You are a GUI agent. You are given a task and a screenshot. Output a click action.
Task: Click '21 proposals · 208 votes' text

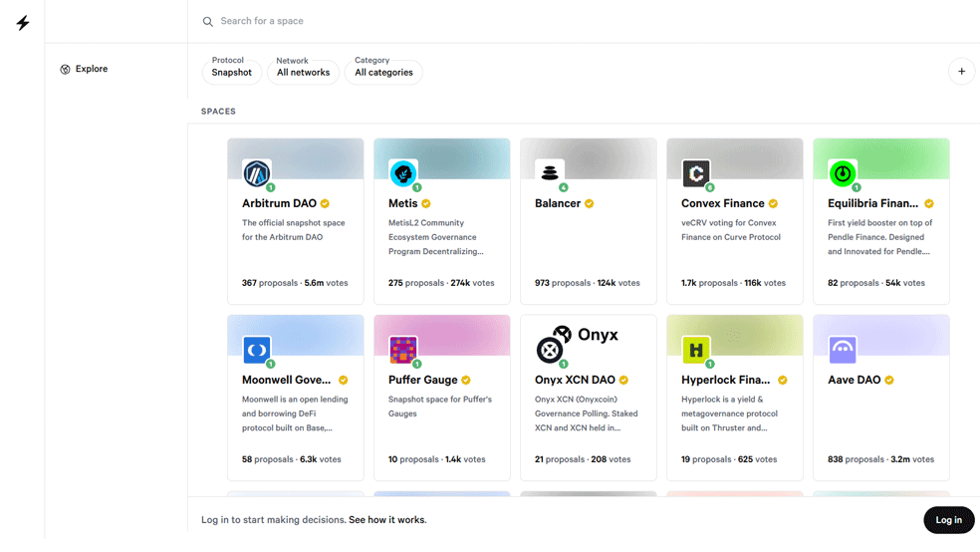[x=584, y=459]
